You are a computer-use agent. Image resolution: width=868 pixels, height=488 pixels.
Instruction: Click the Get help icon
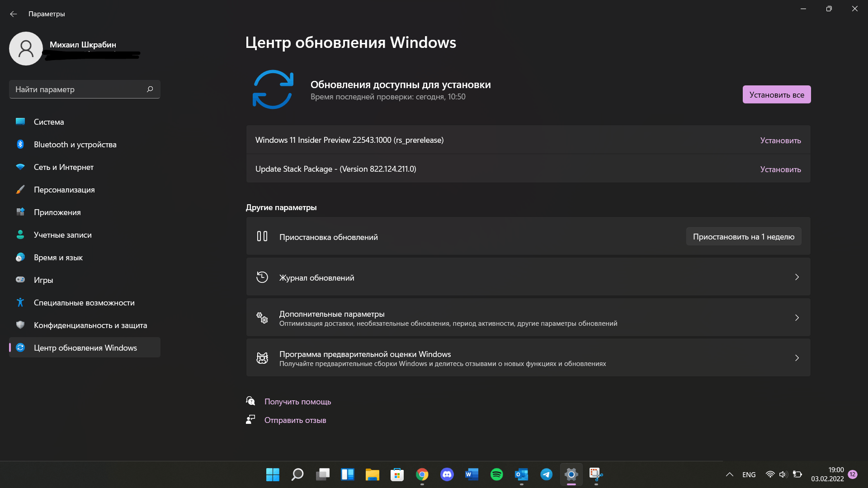tap(250, 401)
